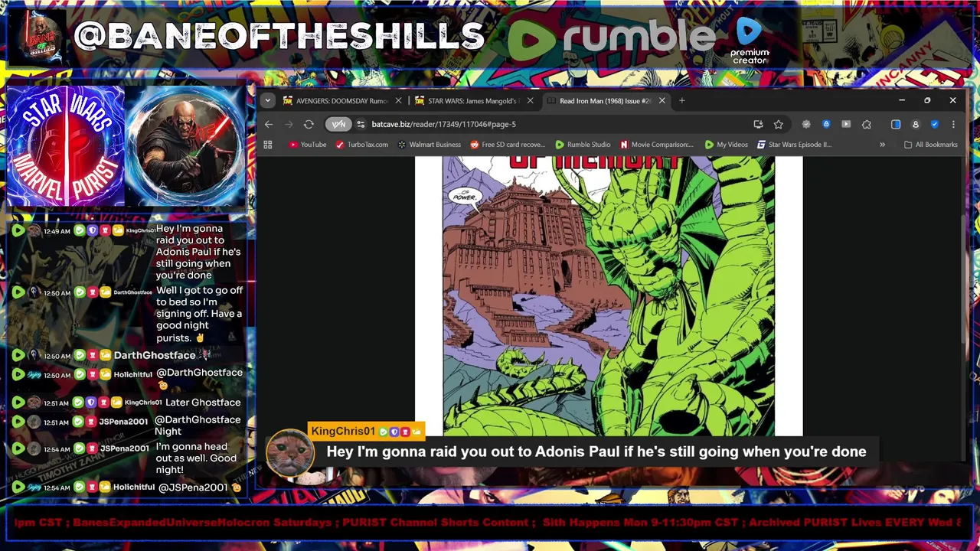Open the Rumble Studio bookmark
This screenshot has width=980, height=551.
pyautogui.click(x=583, y=145)
